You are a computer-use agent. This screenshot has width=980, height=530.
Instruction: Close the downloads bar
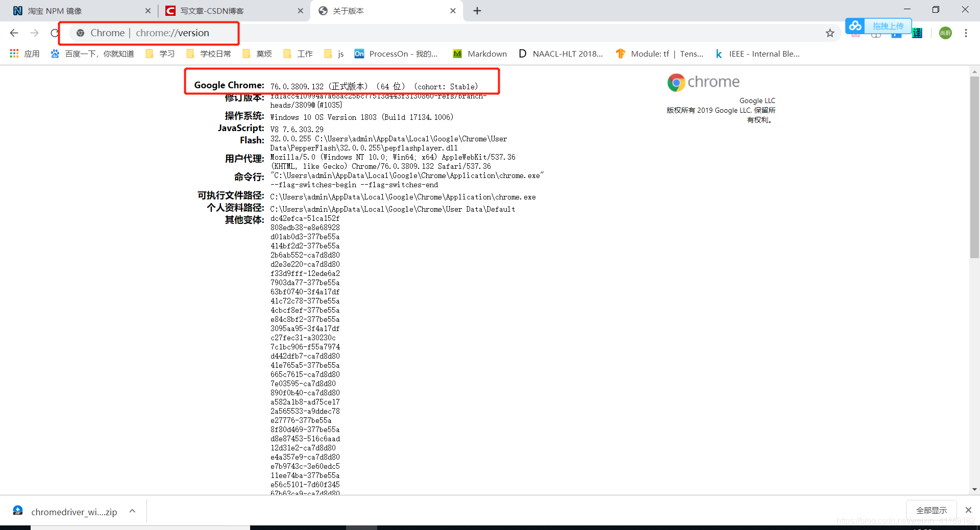click(x=968, y=510)
